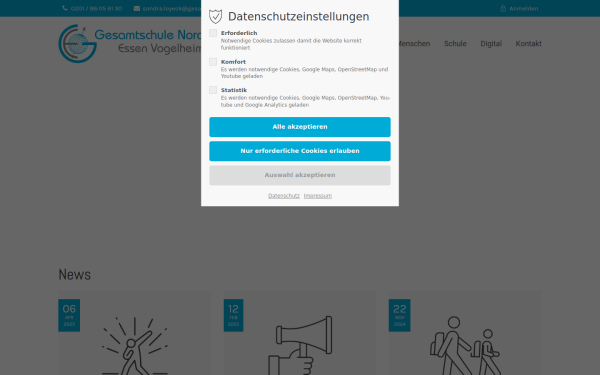The image size is (600, 375).
Task: Open the partially hidden Menschen menu item
Action: (x=415, y=44)
